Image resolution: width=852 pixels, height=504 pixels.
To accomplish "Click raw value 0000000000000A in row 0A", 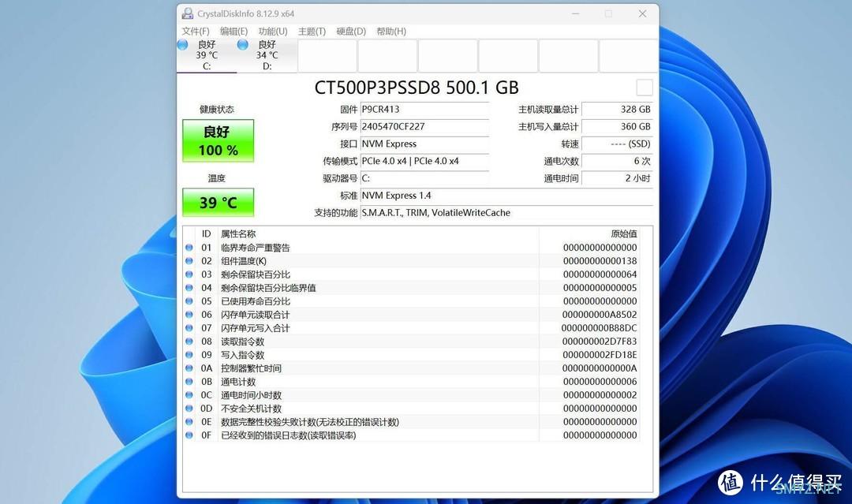I will pyautogui.click(x=600, y=368).
